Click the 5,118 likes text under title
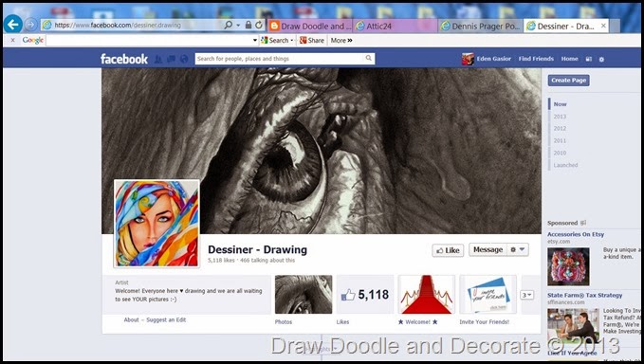Viewport: 644px width, 364px height. click(221, 260)
